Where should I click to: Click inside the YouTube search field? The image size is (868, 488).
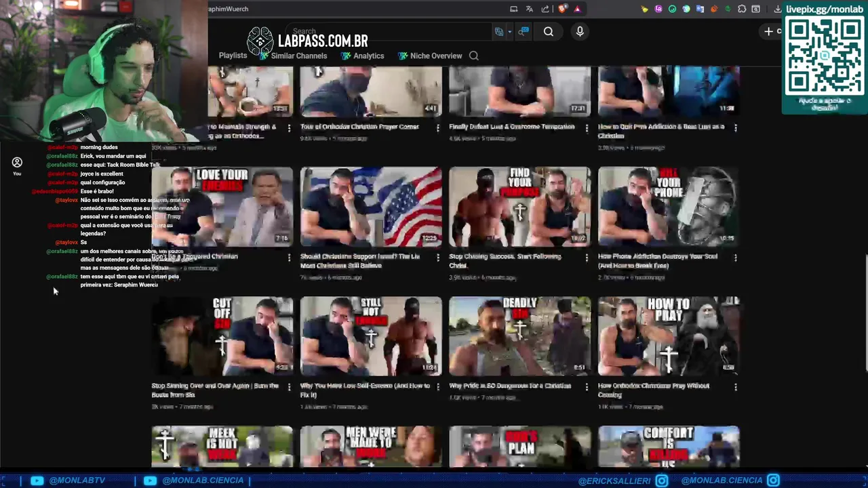pos(390,32)
